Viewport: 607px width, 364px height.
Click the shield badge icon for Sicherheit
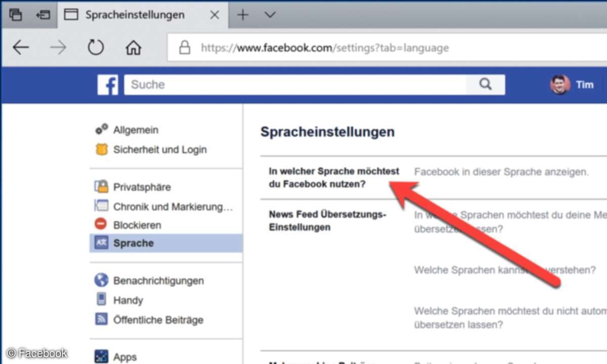tap(102, 150)
